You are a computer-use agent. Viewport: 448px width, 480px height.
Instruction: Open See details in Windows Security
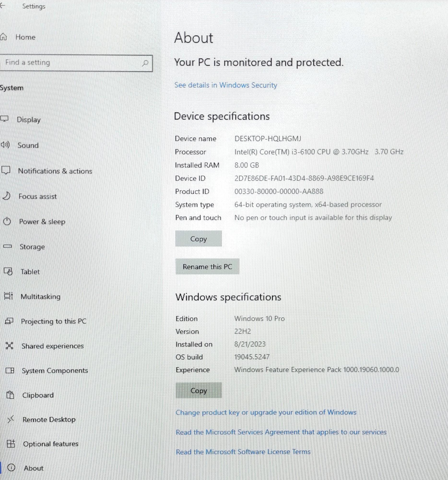pos(226,85)
